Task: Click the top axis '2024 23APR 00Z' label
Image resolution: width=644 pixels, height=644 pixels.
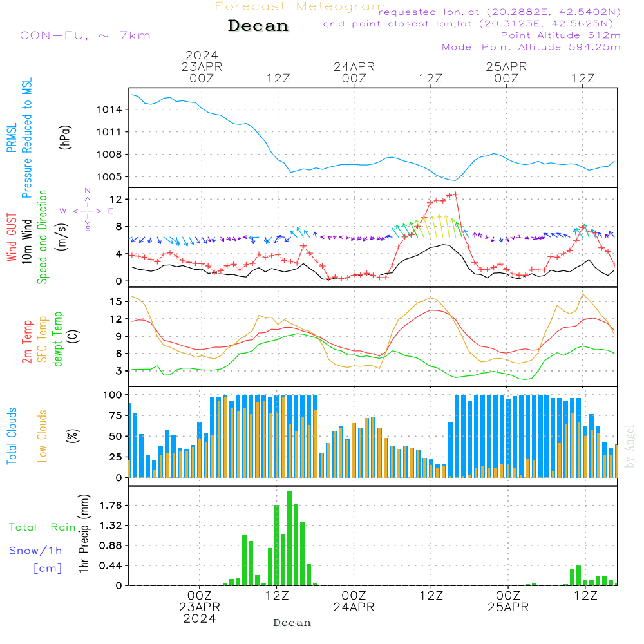Action: (x=202, y=66)
